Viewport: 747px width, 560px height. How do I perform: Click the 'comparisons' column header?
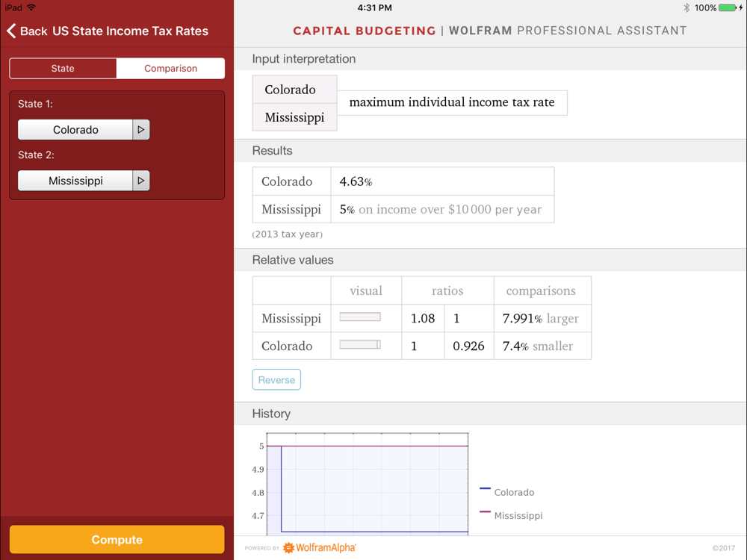click(541, 291)
